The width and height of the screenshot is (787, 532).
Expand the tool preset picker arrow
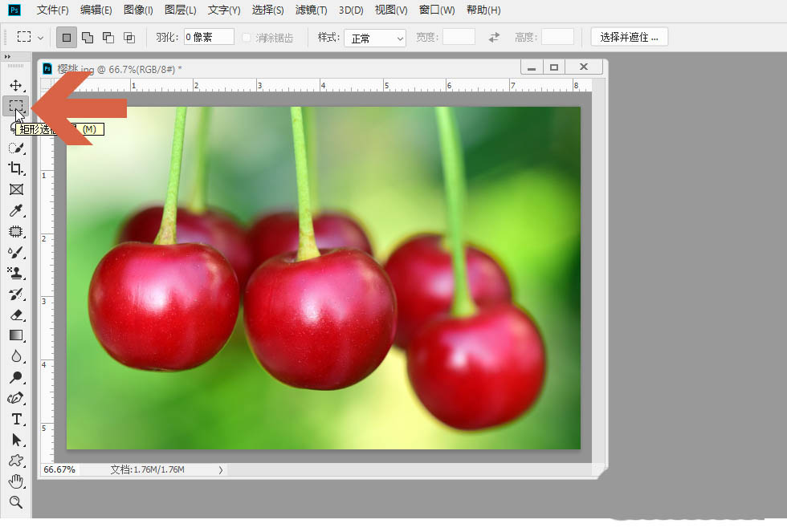pos(40,38)
